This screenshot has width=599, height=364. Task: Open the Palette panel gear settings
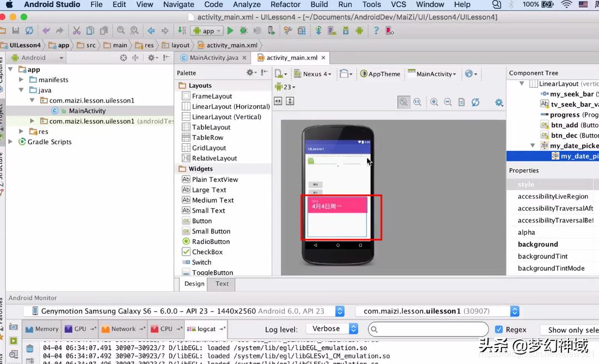(251, 73)
